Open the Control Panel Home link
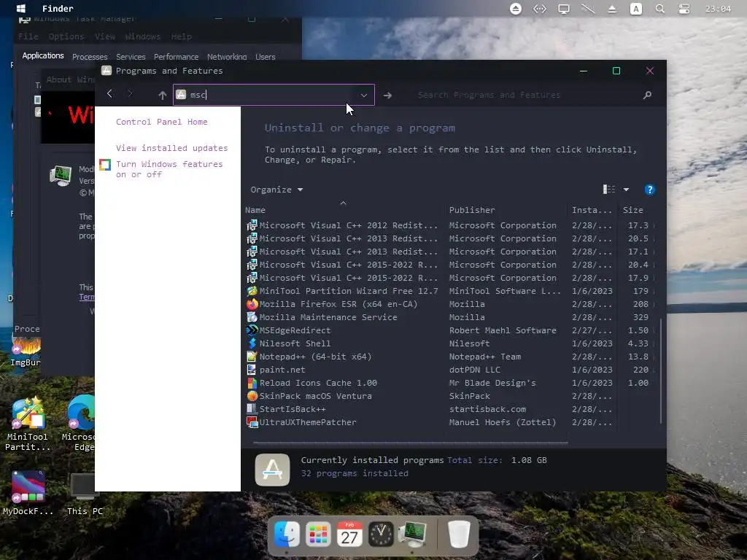Image resolution: width=747 pixels, height=560 pixels. [x=161, y=122]
